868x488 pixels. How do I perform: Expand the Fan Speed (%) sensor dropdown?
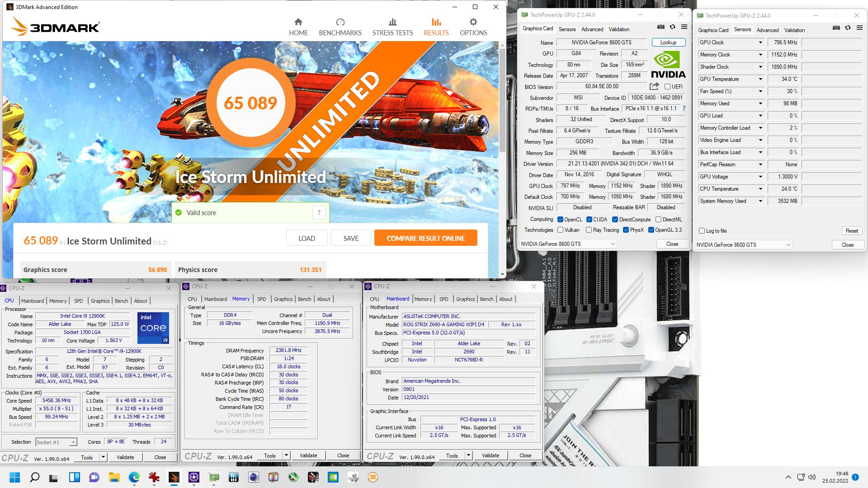click(x=760, y=91)
